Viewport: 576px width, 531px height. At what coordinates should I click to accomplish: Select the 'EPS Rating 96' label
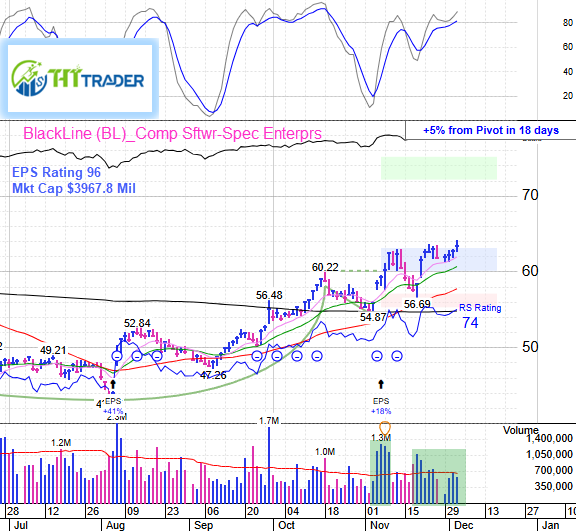[x=56, y=172]
